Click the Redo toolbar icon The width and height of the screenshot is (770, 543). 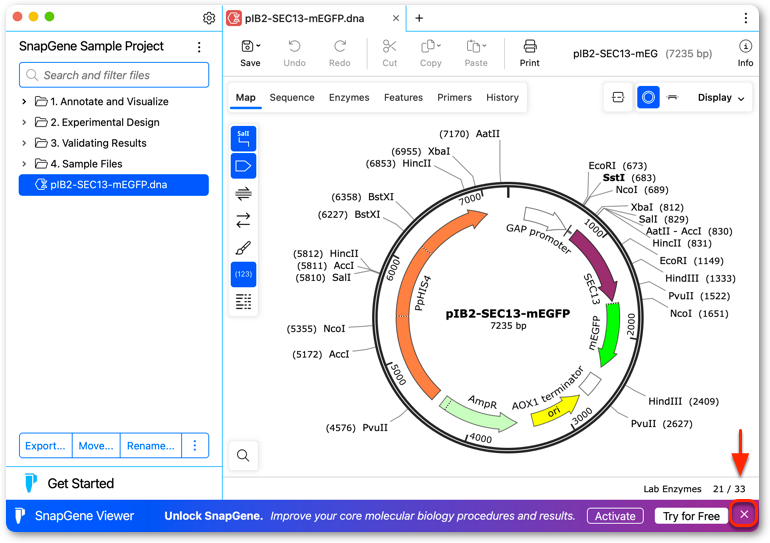click(x=340, y=46)
